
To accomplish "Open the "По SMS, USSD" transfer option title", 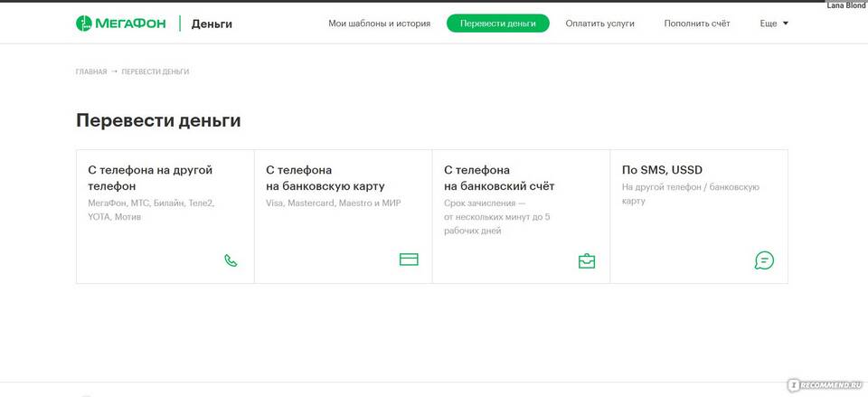I will click(x=662, y=169).
